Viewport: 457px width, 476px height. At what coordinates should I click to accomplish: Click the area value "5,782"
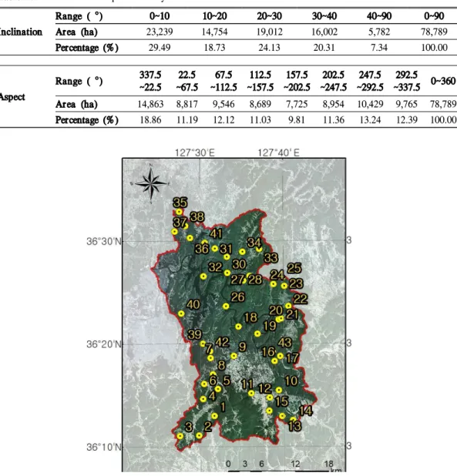point(379,32)
